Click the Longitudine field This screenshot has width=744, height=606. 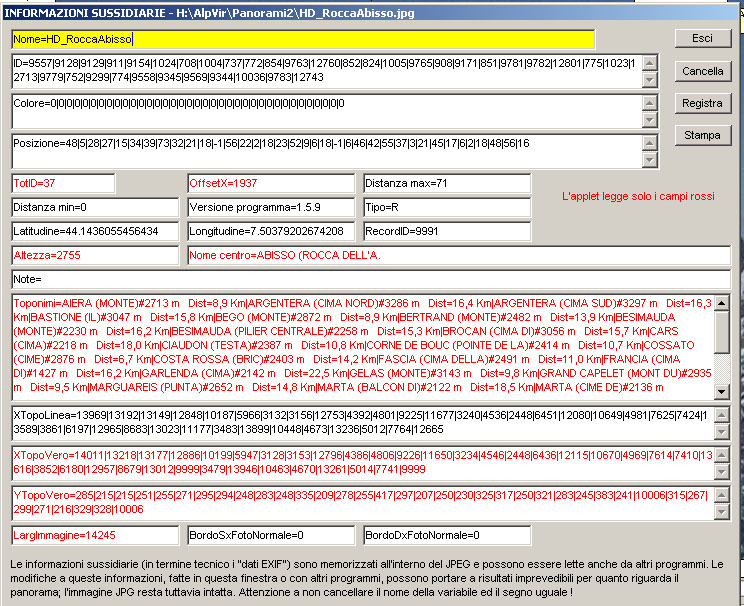(x=271, y=231)
